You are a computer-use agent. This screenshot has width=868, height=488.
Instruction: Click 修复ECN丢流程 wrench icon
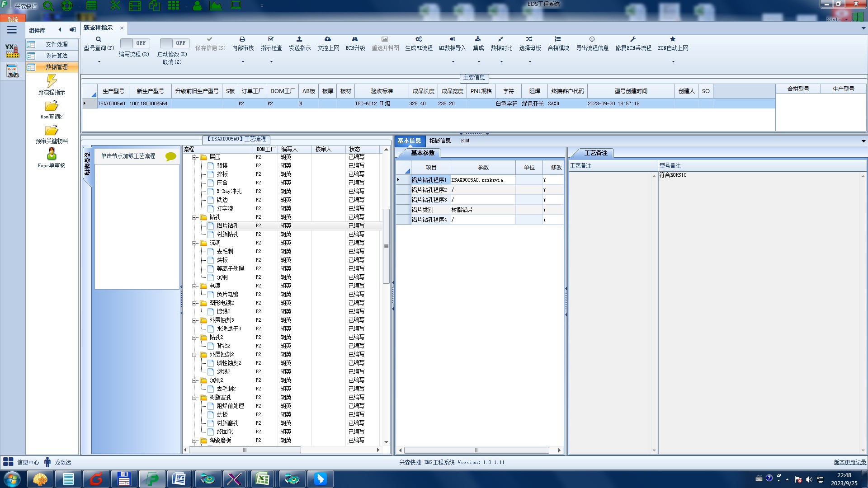tap(633, 39)
